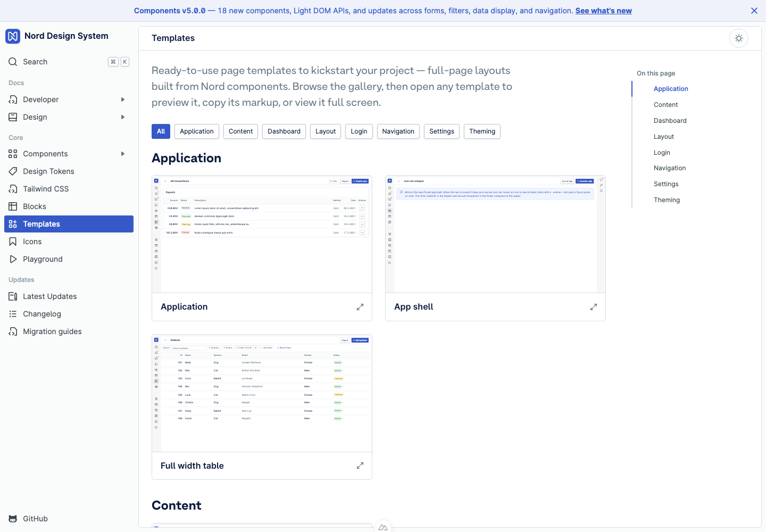Click the Nord Design System logo icon
766x532 pixels.
pyautogui.click(x=13, y=36)
